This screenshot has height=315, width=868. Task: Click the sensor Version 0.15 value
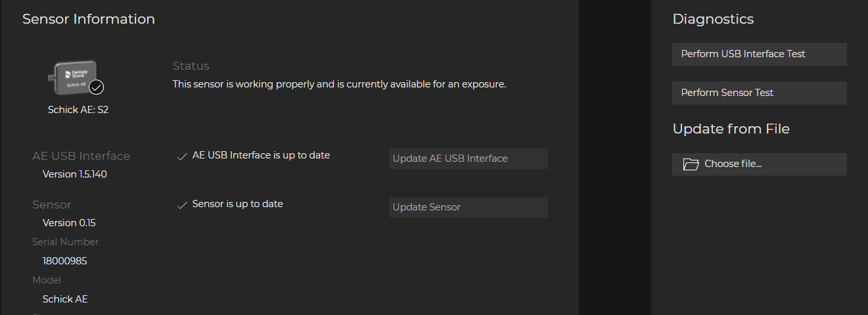69,223
